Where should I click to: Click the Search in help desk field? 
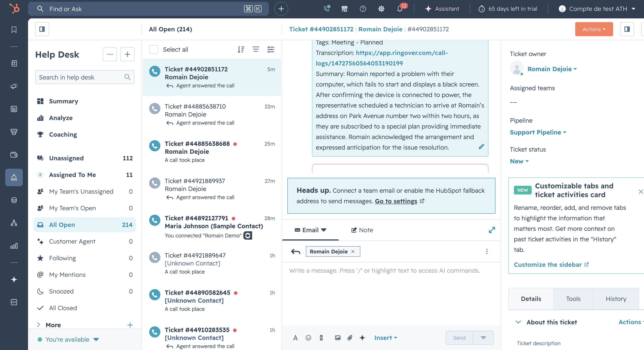80,77
